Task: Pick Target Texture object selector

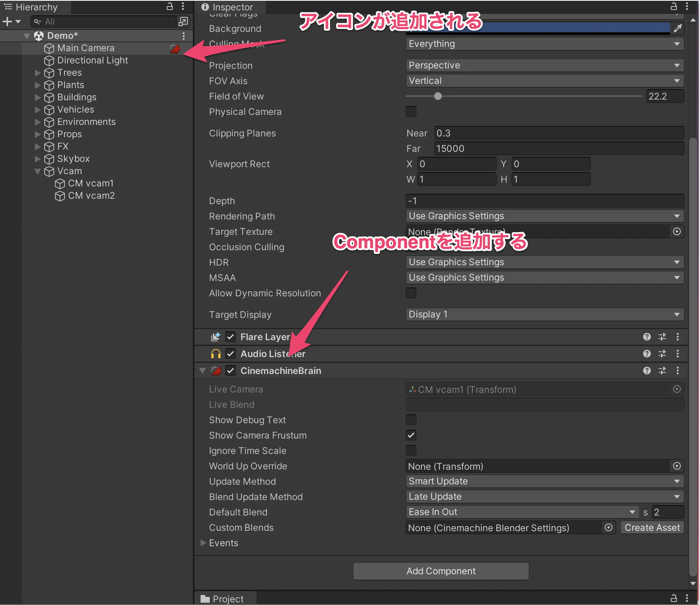Action: 677,231
